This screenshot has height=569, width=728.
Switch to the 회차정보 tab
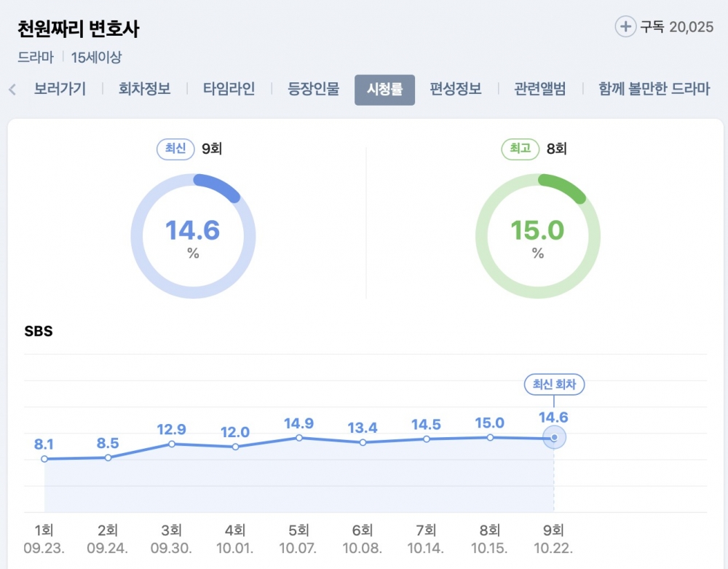point(144,90)
